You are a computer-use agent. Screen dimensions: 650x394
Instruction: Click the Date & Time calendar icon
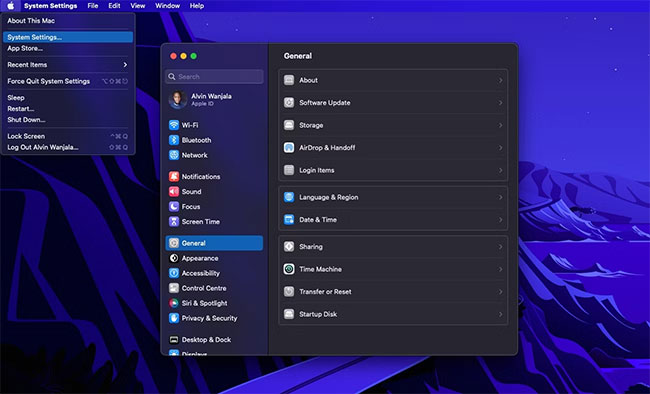pos(289,219)
